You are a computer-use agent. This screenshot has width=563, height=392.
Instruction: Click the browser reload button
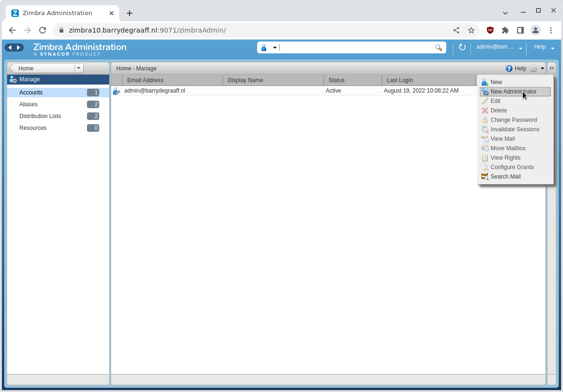43,30
